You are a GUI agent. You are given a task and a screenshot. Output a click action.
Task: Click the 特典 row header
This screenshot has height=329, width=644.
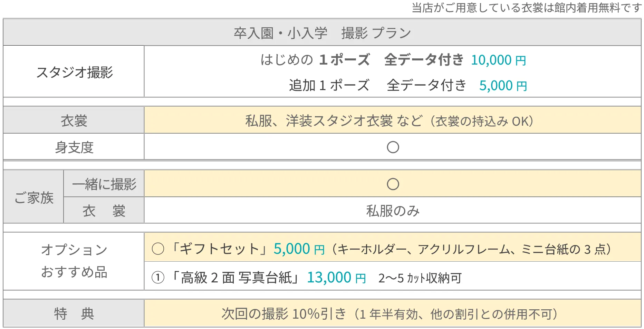click(x=74, y=313)
